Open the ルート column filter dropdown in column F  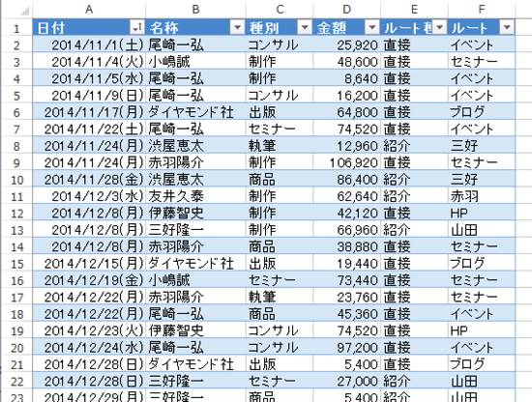(507, 27)
